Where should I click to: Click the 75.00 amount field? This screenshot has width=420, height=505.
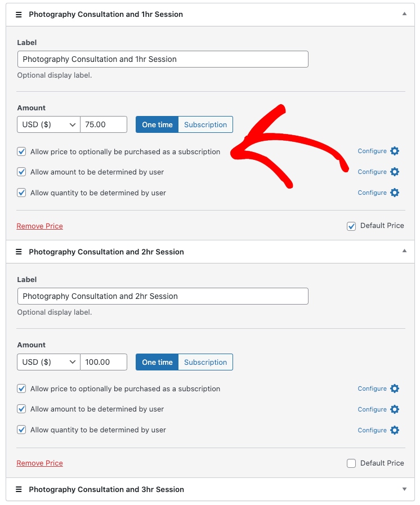pyautogui.click(x=104, y=124)
